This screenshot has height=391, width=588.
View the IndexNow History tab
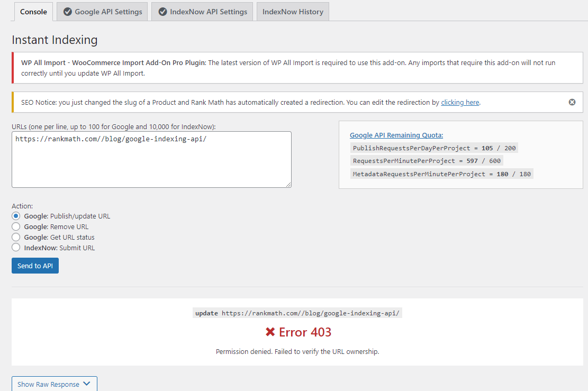click(293, 12)
